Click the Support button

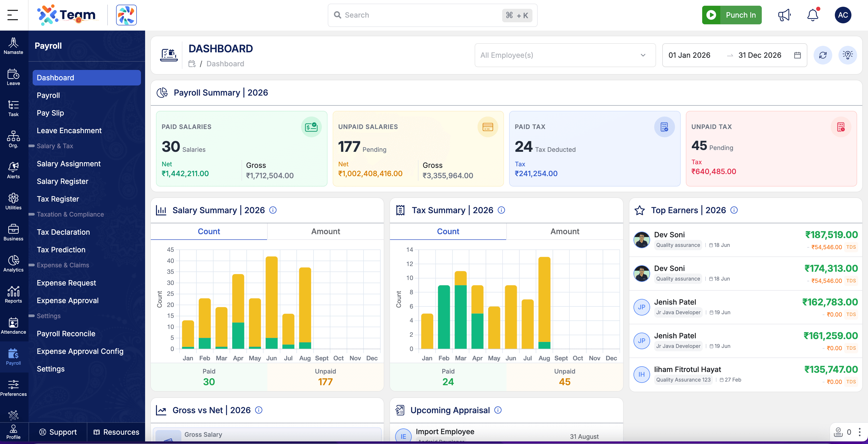(58, 432)
